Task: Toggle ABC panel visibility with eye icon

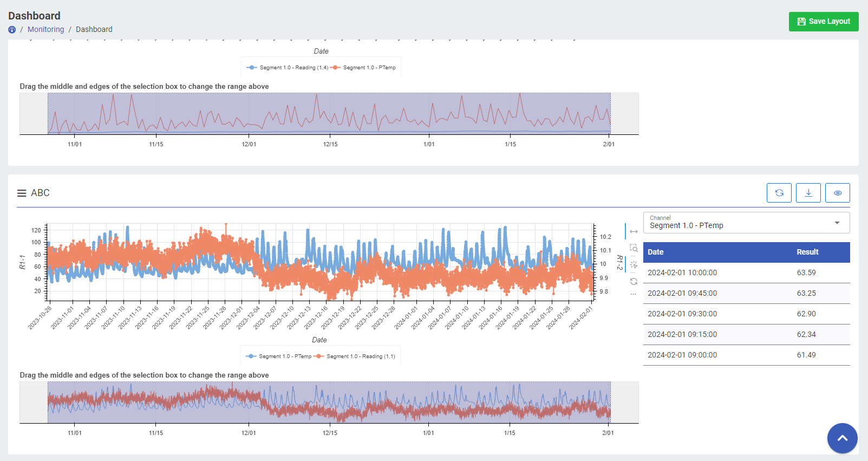Action: point(837,193)
